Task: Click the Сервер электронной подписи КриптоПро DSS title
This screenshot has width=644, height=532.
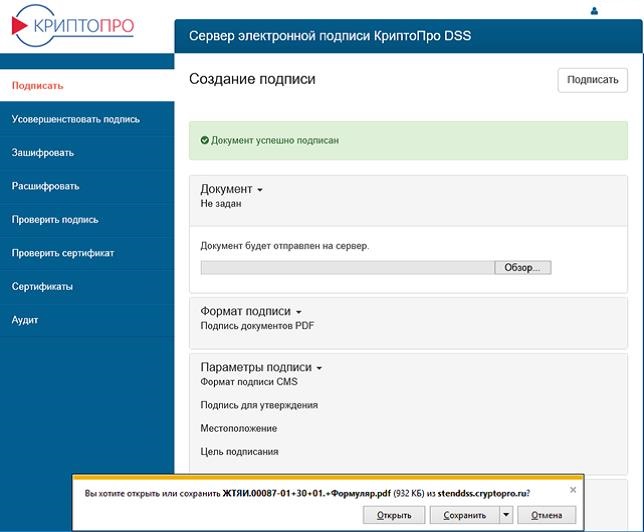Action: click(x=330, y=36)
